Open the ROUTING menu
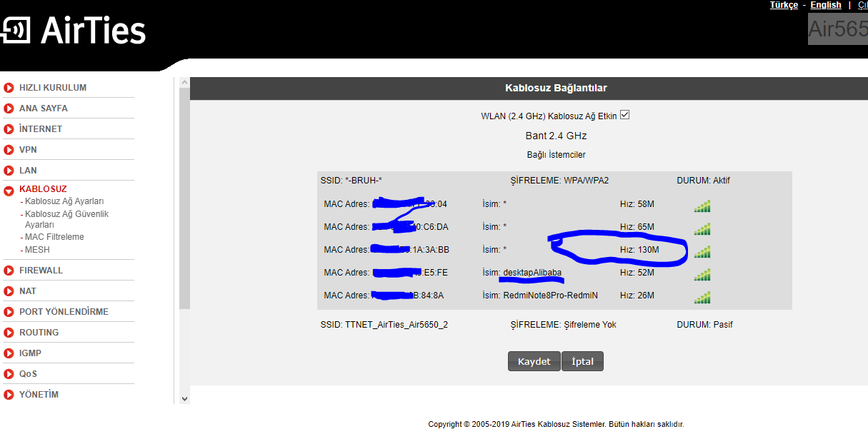This screenshot has height=444, width=868. tap(39, 333)
